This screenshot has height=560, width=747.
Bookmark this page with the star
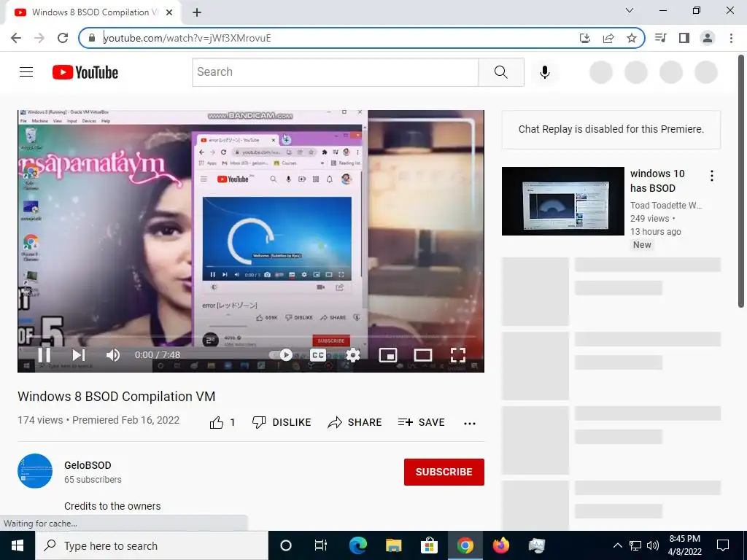(x=632, y=38)
